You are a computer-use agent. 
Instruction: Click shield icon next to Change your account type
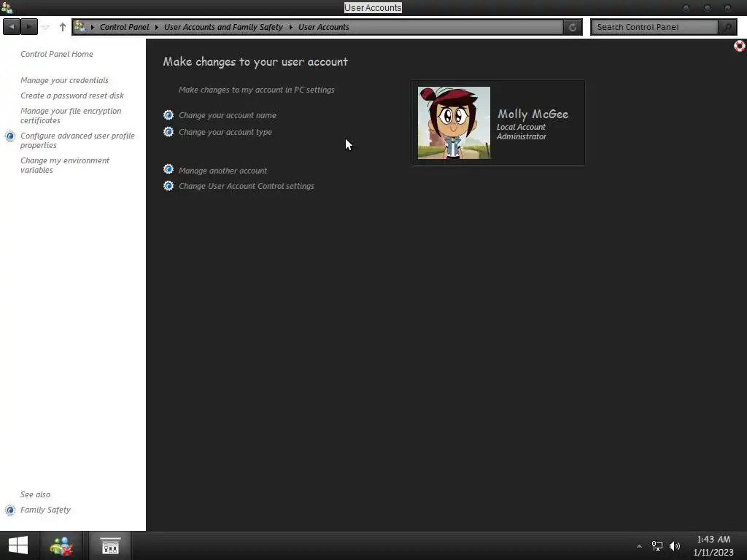pyautogui.click(x=169, y=131)
